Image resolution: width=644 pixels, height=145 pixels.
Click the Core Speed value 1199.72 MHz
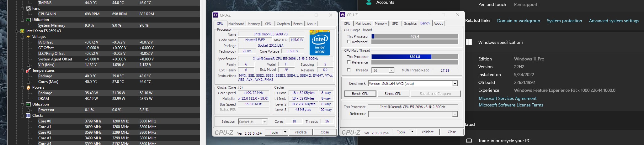click(253, 93)
